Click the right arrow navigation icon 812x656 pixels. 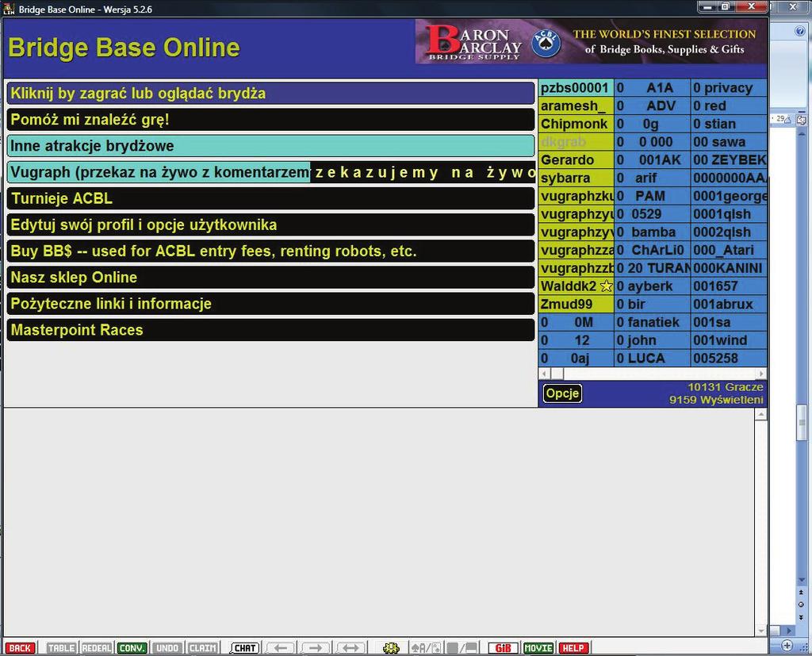316,648
